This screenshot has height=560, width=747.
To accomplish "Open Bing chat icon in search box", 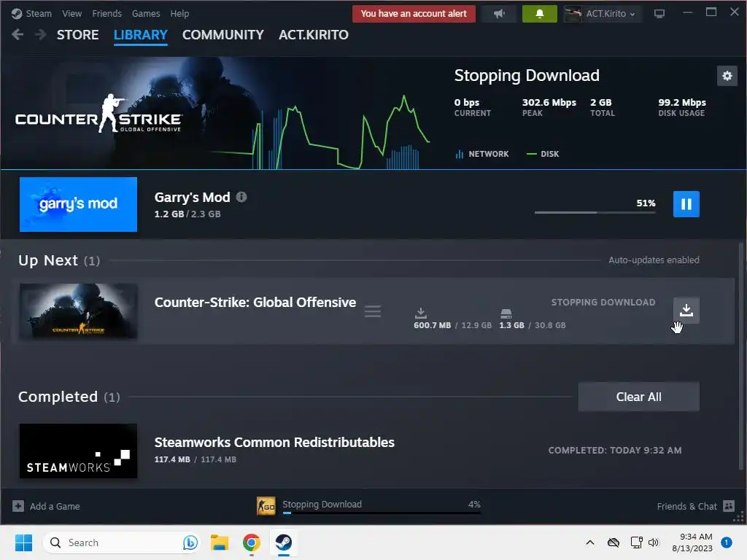I will tap(190, 542).
